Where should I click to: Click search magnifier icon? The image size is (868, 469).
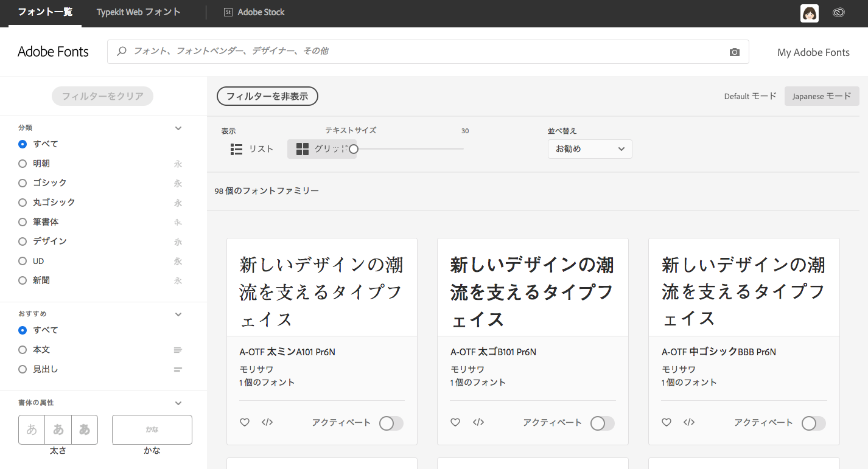point(122,52)
